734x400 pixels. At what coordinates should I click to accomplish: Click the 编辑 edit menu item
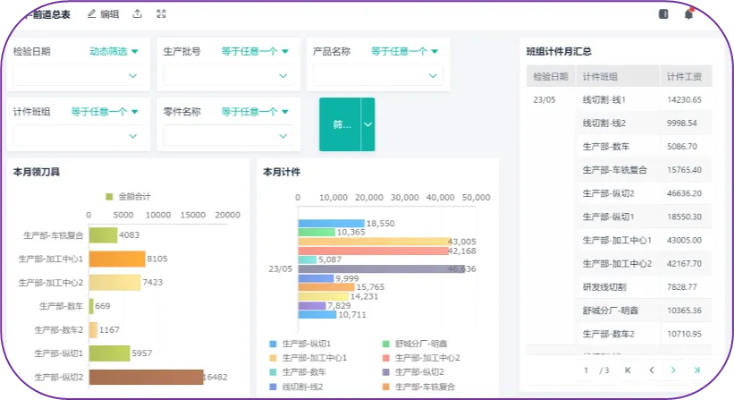[x=102, y=14]
